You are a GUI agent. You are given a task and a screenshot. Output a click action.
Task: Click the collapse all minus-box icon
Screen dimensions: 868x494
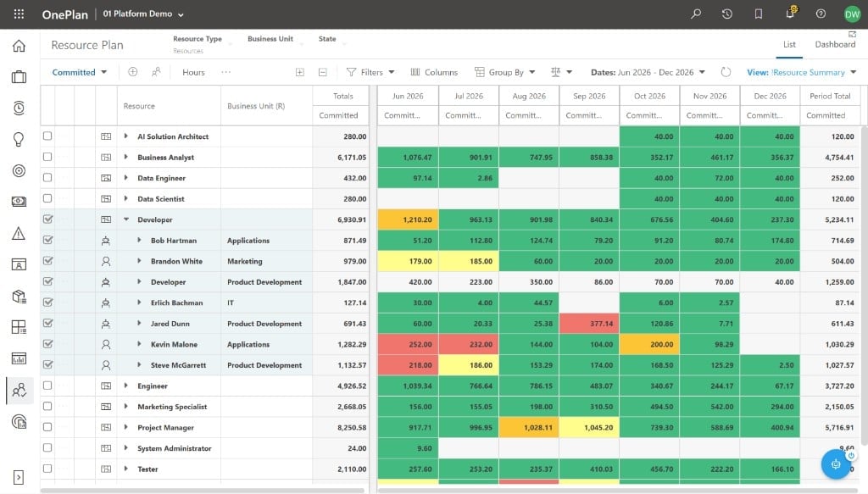click(323, 72)
